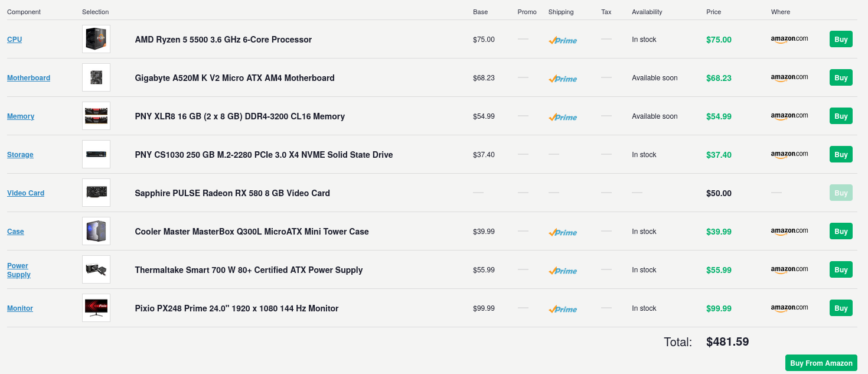Viewport: 868px width, 374px height.
Task: Open the amazon.com logo for the CPU
Action: (x=789, y=39)
